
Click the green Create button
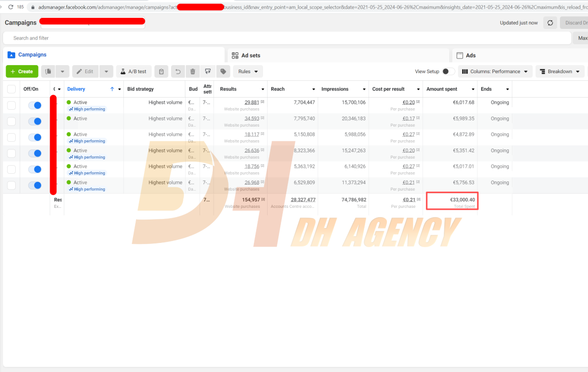22,71
